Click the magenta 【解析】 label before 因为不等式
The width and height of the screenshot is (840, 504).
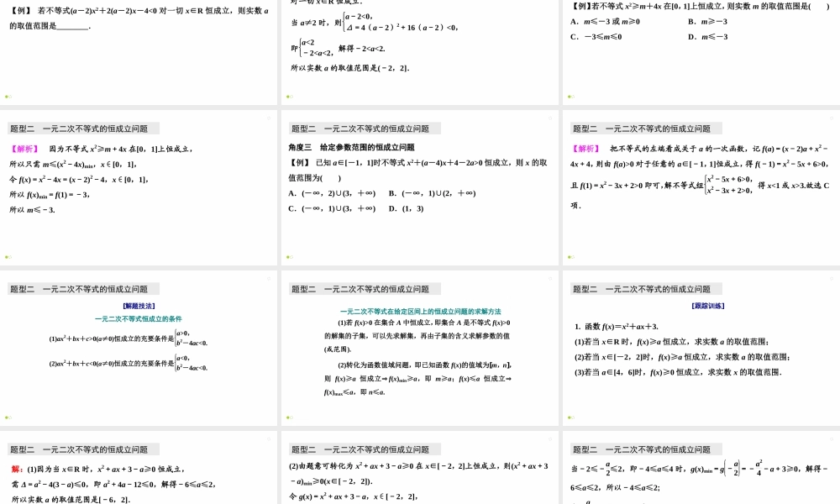click(x=24, y=149)
